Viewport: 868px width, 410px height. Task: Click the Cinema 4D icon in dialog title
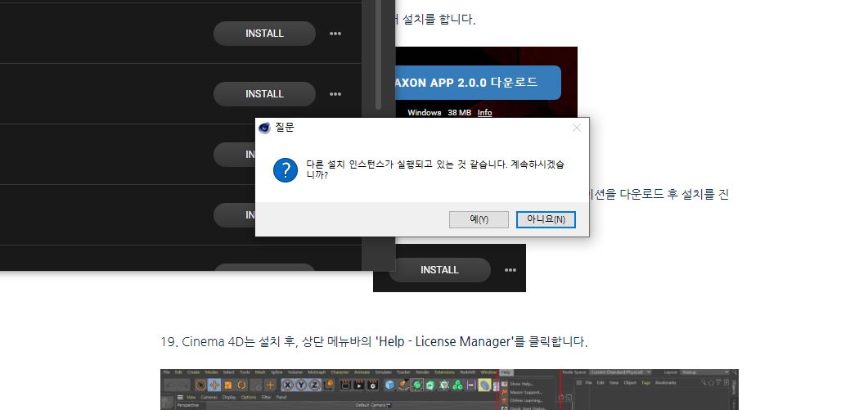[x=264, y=128]
